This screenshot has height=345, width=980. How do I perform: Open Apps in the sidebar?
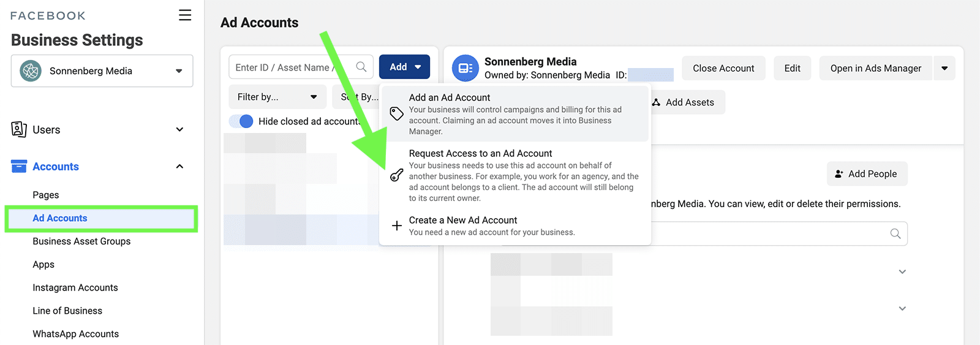click(43, 265)
